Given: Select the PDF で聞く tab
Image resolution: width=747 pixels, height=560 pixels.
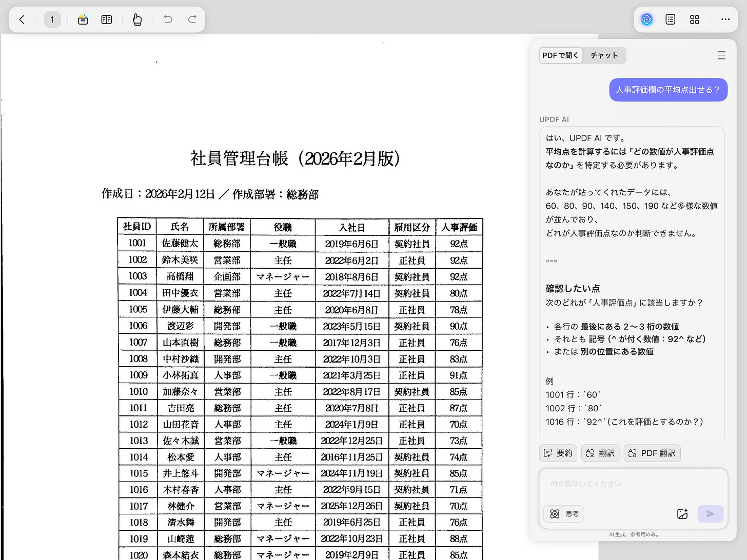Looking at the screenshot, I should tap(560, 55).
